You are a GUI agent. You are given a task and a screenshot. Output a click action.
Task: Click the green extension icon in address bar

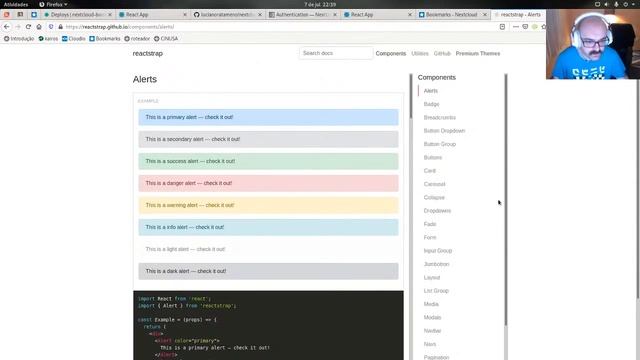coord(535,27)
